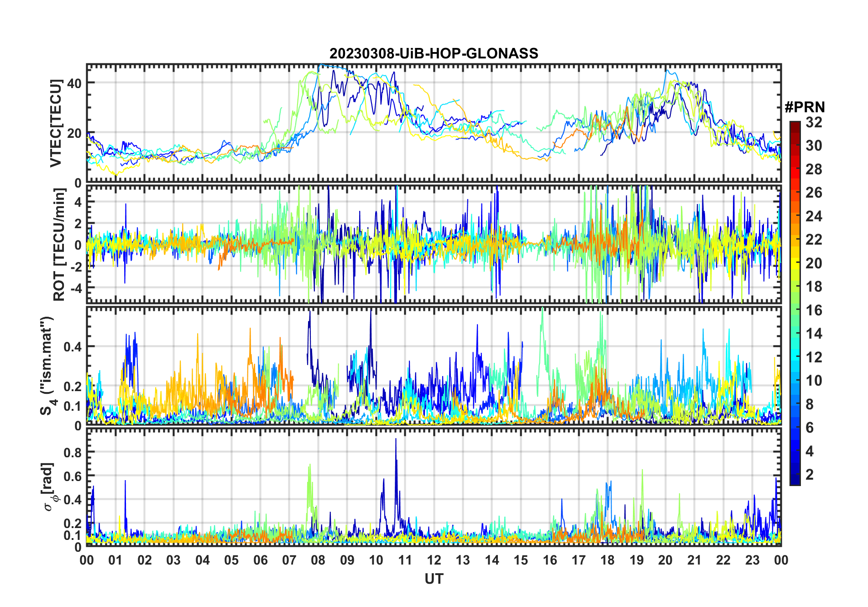Click colorbar tick label "16"

click(814, 310)
